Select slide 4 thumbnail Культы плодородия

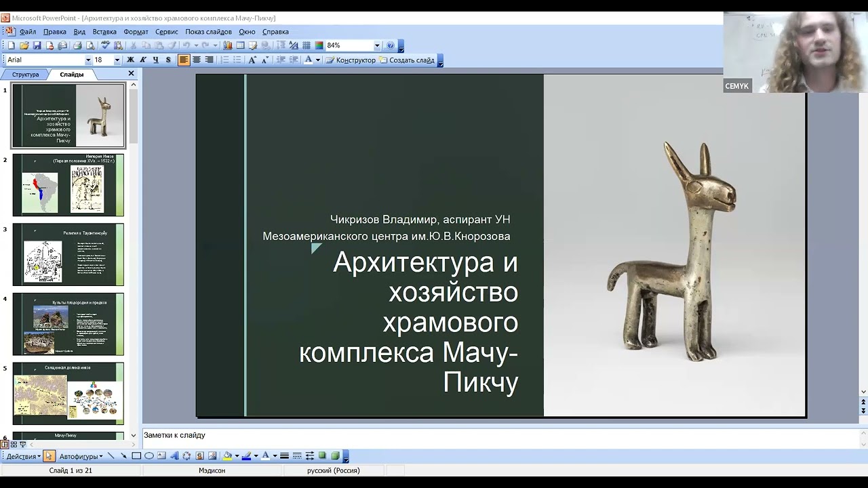(68, 324)
